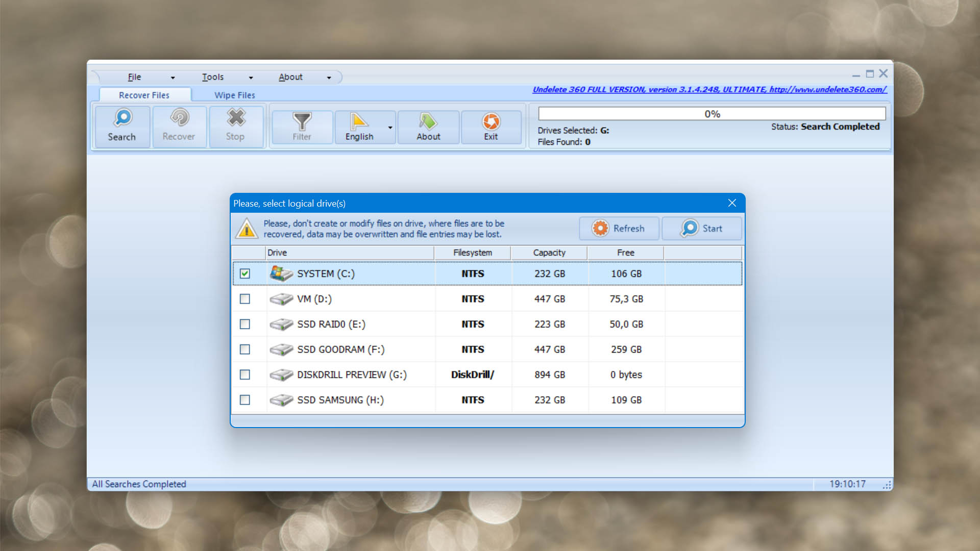Open the Tools menu

pos(213,77)
